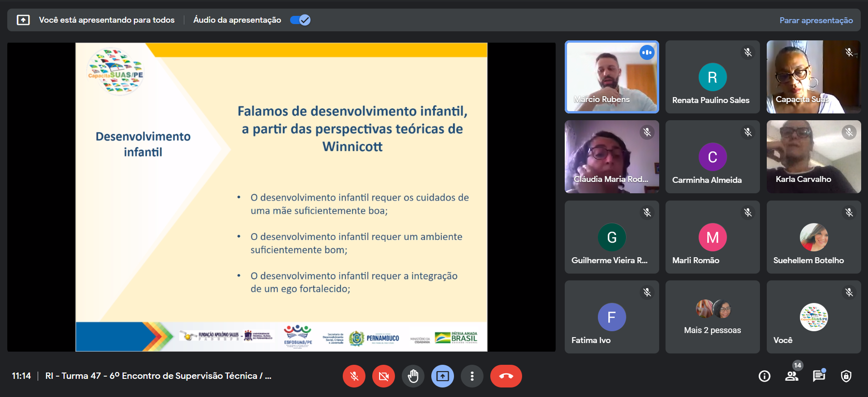
Task: Unmute microphone with the red mic button
Action: pyautogui.click(x=354, y=376)
